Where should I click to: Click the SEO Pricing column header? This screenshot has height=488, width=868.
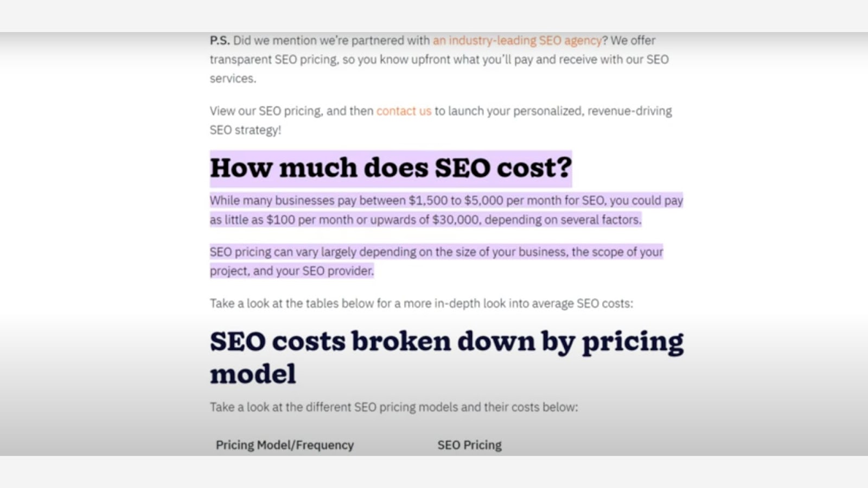(470, 445)
